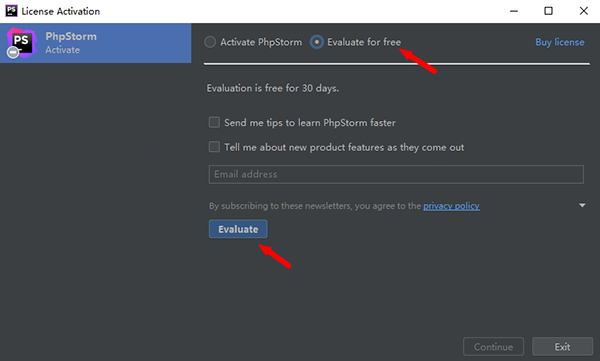Maximize the License Activation window
Screen dimensions: 600x361
[x=548, y=11]
